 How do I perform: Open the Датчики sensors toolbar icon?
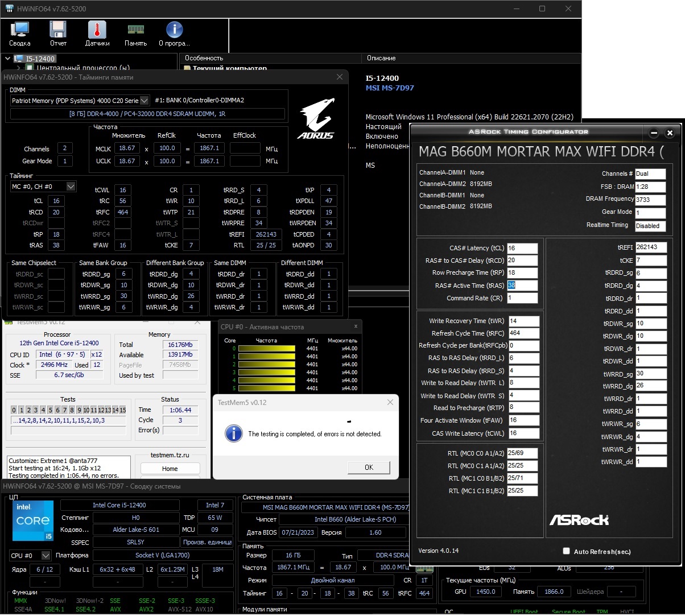click(97, 34)
